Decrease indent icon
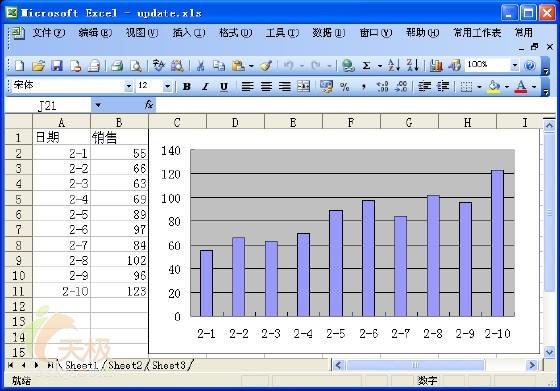Image resolution: width=560 pixels, height=391 pixels. [x=424, y=86]
